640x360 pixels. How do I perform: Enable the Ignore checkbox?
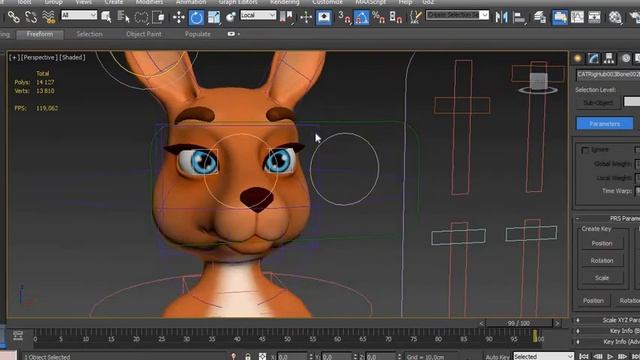pyautogui.click(x=585, y=150)
